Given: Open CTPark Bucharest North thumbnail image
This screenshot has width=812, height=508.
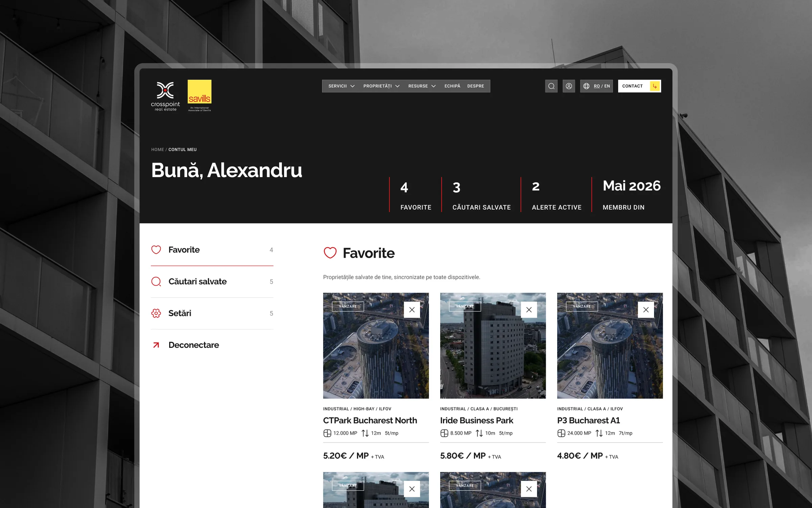Looking at the screenshot, I should 376,345.
